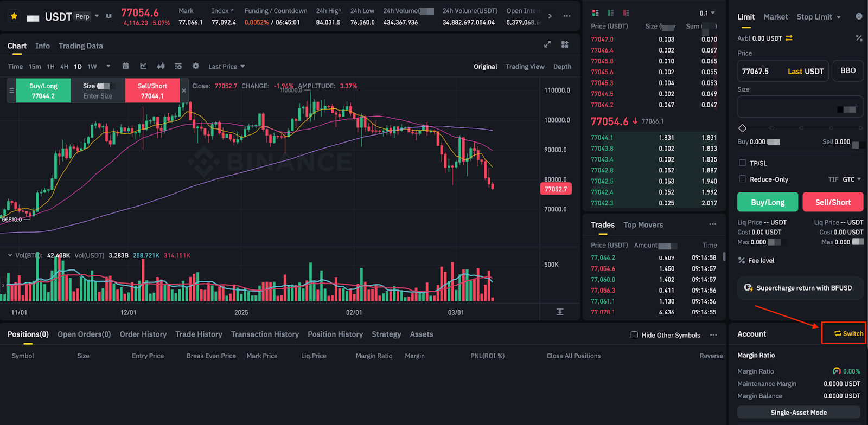Open Trades panel more options
868x425 pixels.
713,224
